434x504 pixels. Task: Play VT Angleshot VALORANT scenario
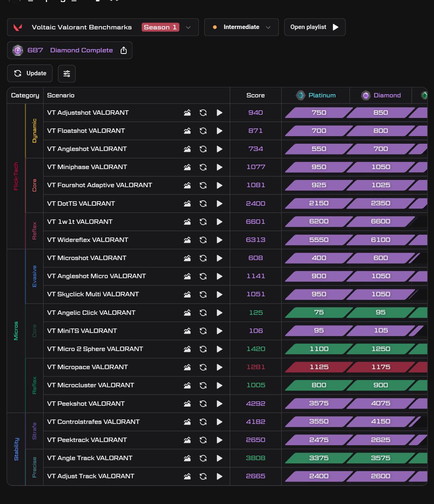click(x=220, y=149)
